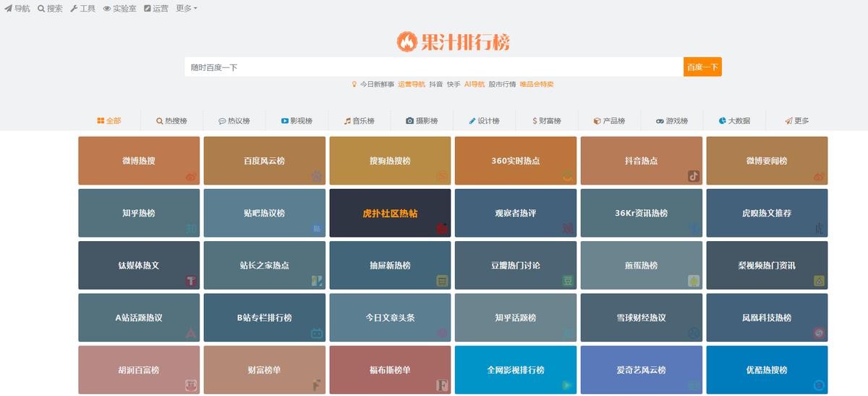This screenshot has width=868, height=396.
Task: Follow the AI导航 link under search box
Action: [475, 84]
